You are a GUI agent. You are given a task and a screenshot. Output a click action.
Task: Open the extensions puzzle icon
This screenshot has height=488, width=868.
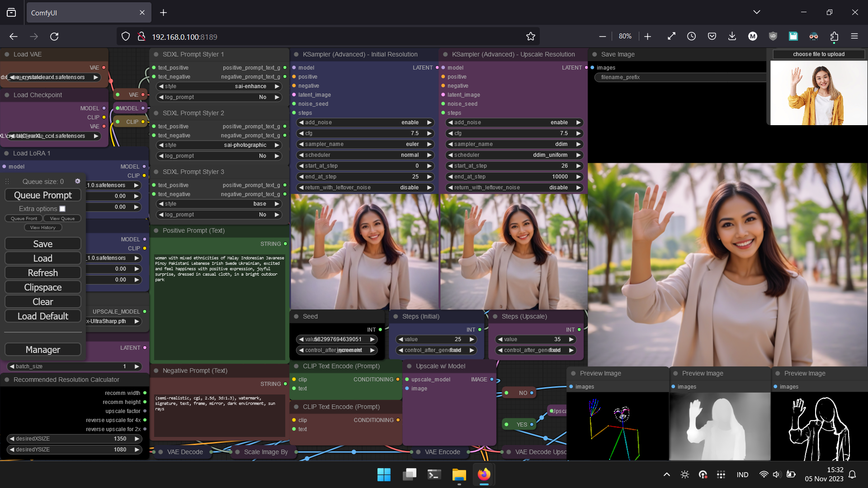click(834, 36)
